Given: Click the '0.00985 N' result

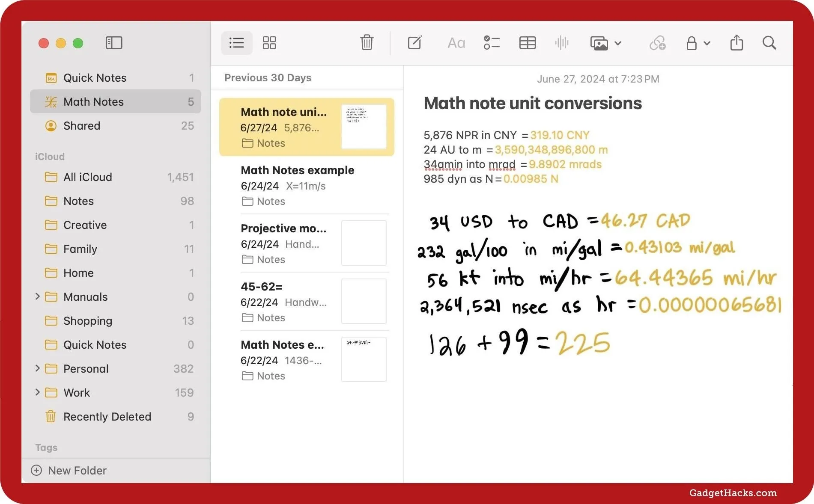Looking at the screenshot, I should pos(531,179).
